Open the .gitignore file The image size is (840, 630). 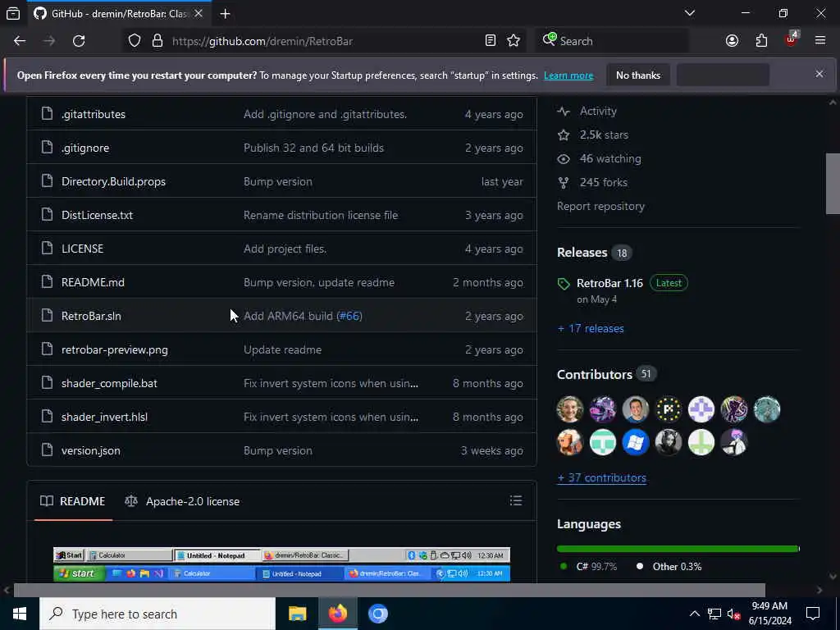85,148
